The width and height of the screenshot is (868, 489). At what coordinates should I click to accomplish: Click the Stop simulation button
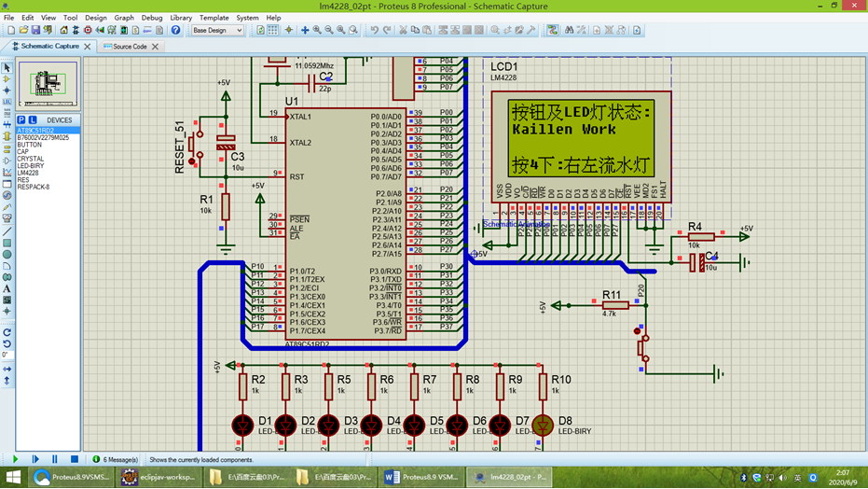pyautogui.click(x=75, y=459)
